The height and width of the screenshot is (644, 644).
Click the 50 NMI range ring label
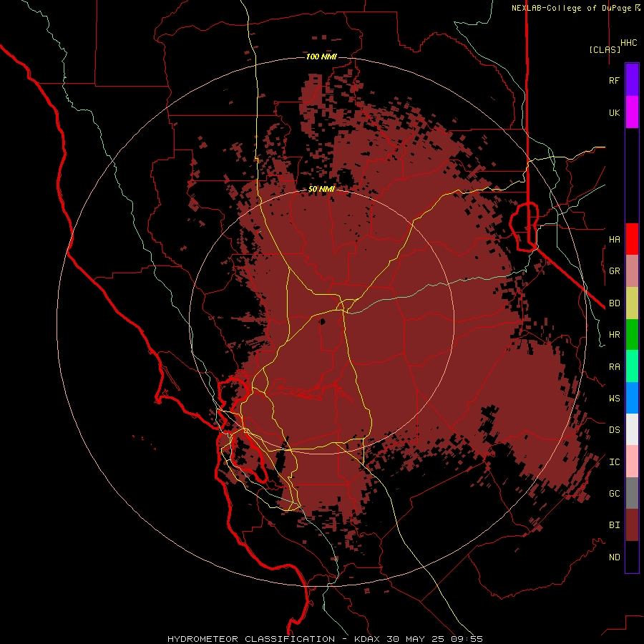pyautogui.click(x=321, y=189)
